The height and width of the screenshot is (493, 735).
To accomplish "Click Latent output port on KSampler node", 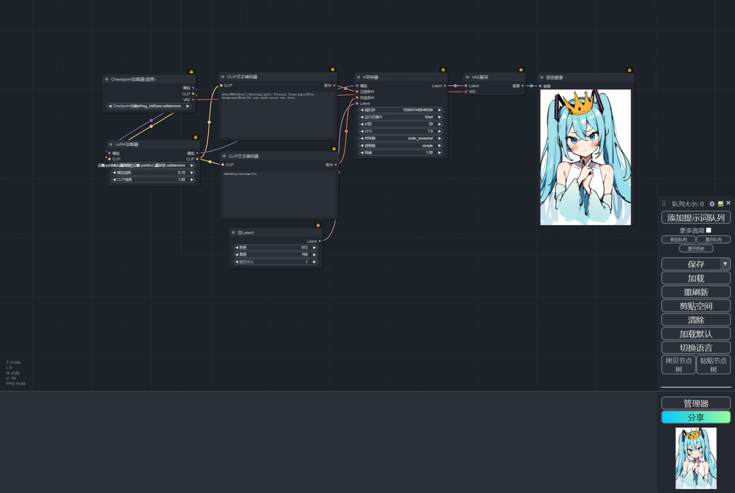I will pos(445,86).
